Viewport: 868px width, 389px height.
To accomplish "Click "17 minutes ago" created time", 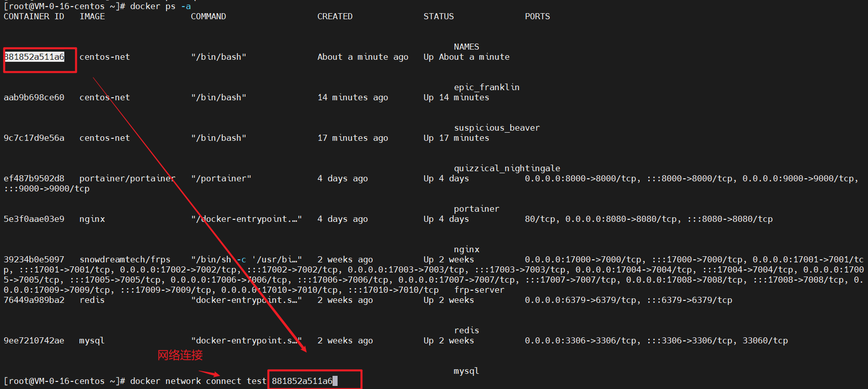I will point(353,138).
